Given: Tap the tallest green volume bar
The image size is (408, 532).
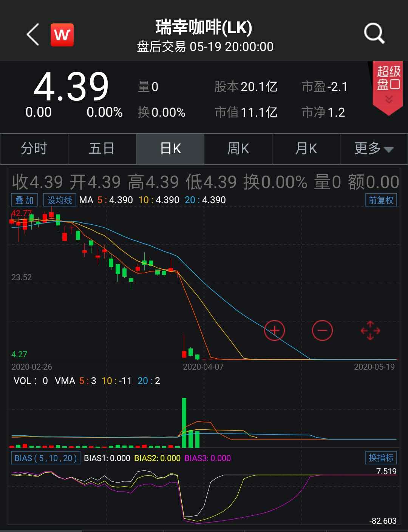Looking at the screenshot, I should coord(184,423).
